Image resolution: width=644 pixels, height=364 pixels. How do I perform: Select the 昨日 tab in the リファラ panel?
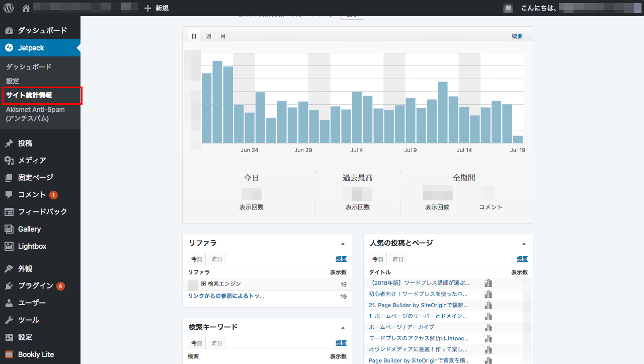pos(216,259)
